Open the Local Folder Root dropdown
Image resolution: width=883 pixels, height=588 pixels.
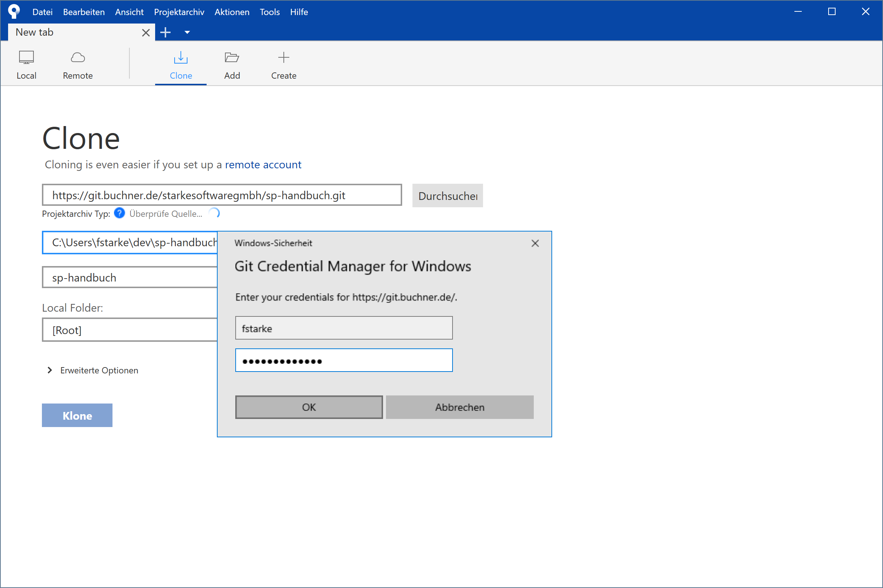pos(129,330)
